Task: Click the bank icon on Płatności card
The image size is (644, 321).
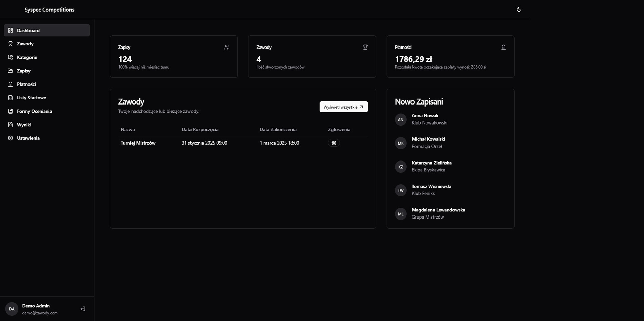Action: [x=503, y=47]
